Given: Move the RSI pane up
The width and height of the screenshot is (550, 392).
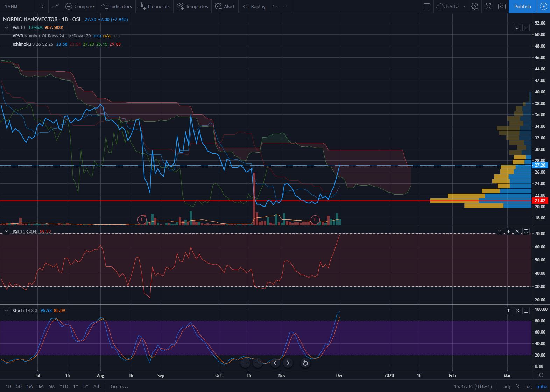Looking at the screenshot, I should (x=500, y=231).
